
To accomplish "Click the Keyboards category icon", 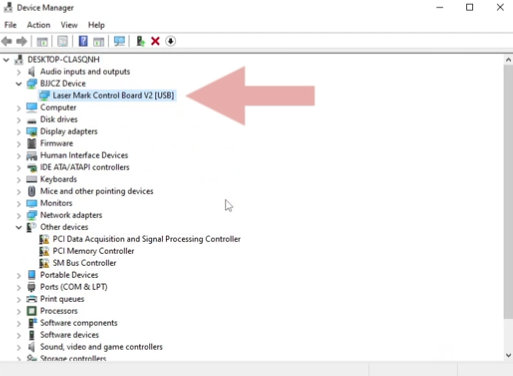I will 32,179.
